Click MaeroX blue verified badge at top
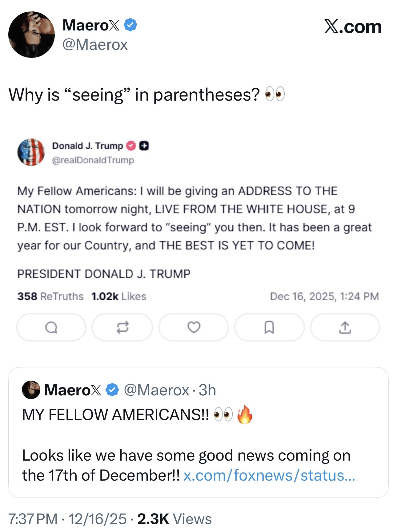397x532 pixels. 130,25
